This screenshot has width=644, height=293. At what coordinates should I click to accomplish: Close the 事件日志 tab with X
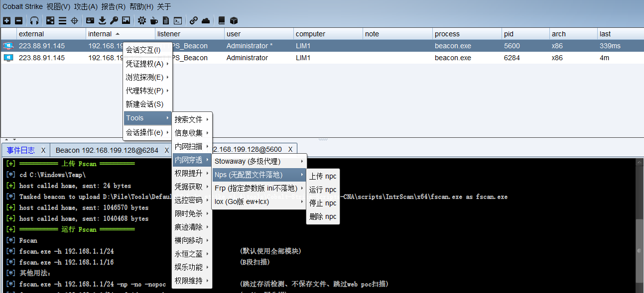click(x=43, y=150)
